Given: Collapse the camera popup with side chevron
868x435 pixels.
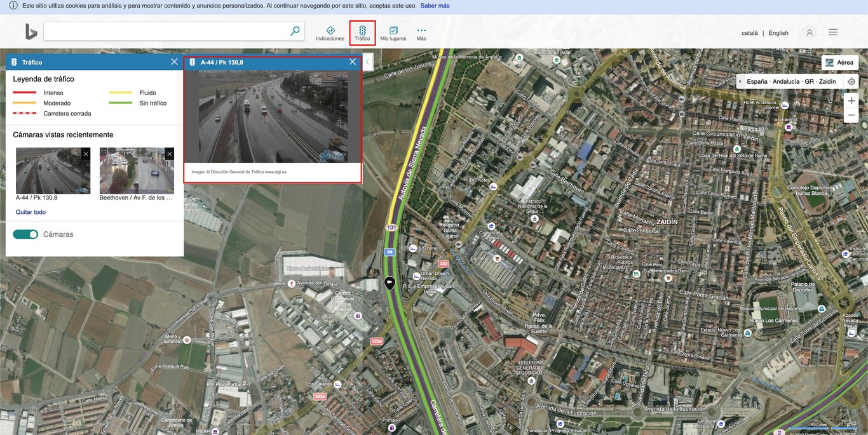Looking at the screenshot, I should [367, 62].
